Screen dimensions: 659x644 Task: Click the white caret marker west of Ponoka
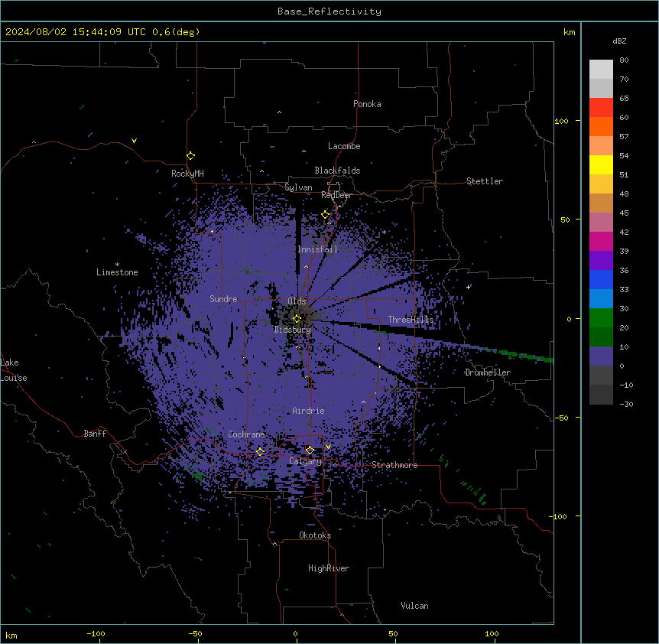click(x=280, y=112)
